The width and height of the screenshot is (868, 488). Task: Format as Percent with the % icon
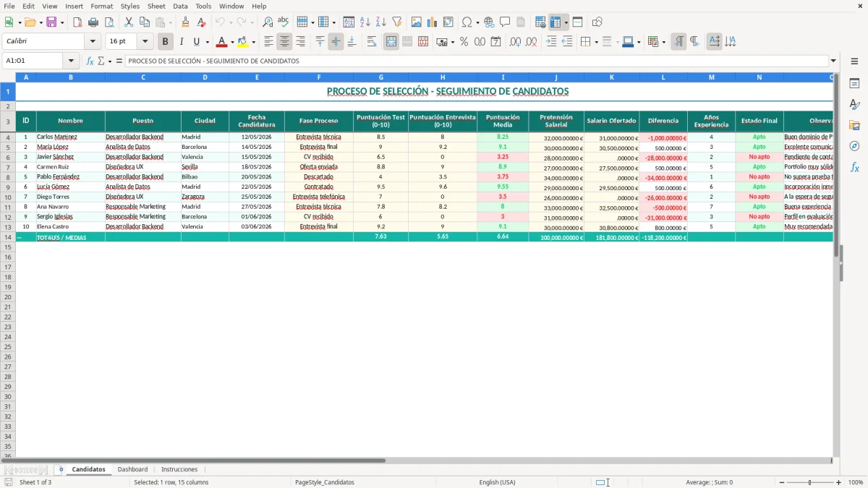point(464,42)
